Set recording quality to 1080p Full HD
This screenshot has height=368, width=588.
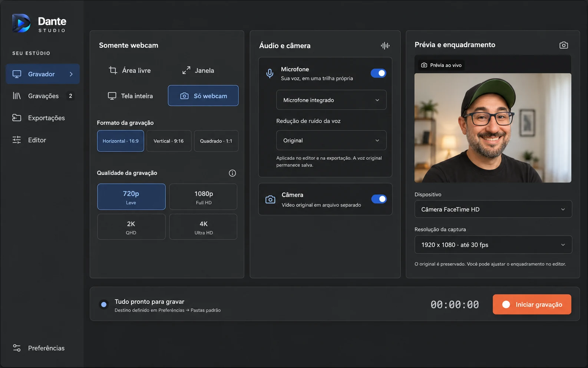(204, 197)
